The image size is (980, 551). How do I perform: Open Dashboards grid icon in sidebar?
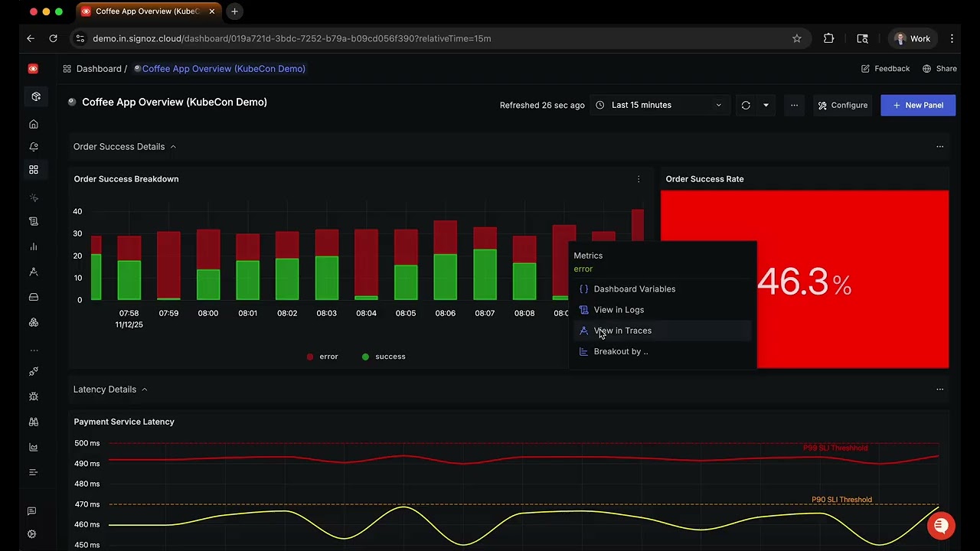[33, 170]
